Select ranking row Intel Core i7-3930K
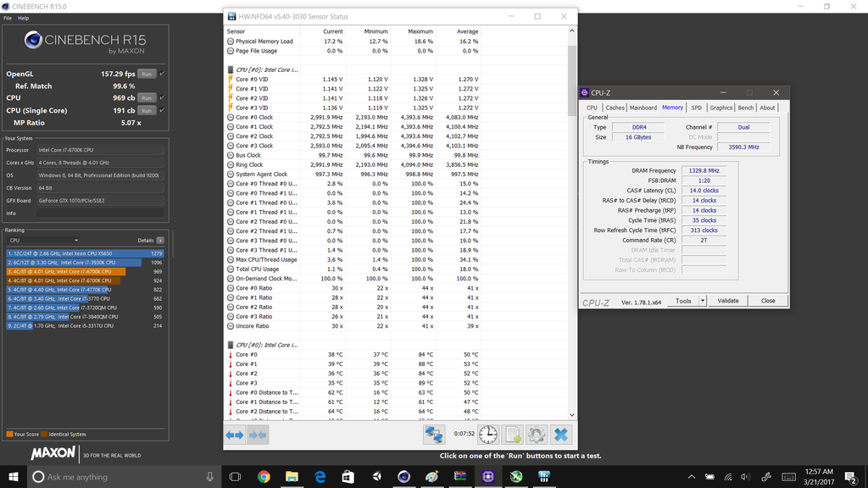Image resolution: width=868 pixels, height=488 pixels. pos(85,263)
